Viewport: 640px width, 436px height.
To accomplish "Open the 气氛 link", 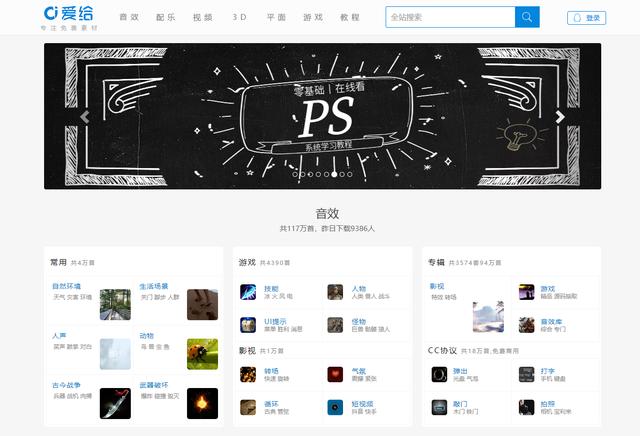I will click(359, 371).
